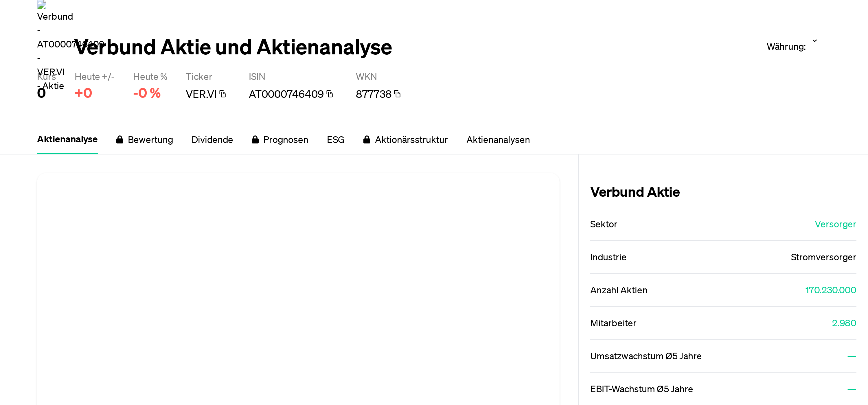Viewport: 868px width, 405px height.
Task: Open the Bewertung tab label
Action: click(x=150, y=140)
